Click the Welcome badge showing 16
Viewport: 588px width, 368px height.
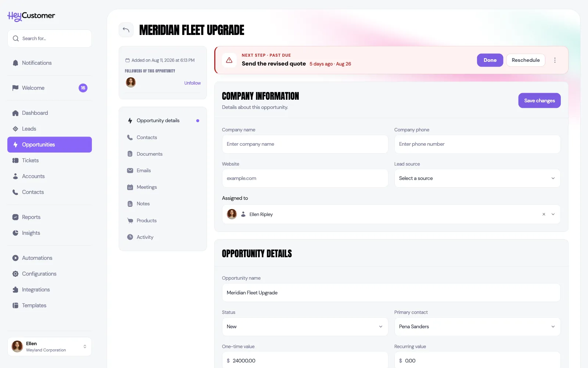coord(83,88)
